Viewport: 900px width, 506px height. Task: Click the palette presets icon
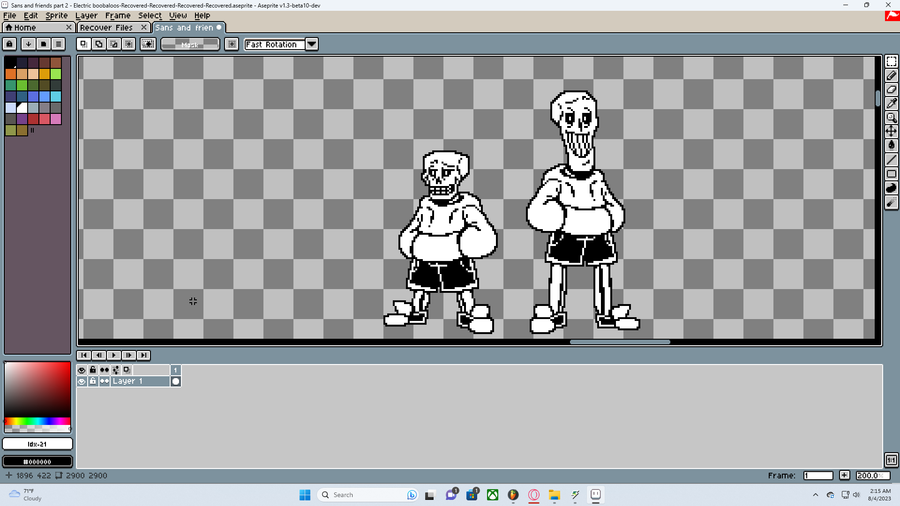[43, 44]
